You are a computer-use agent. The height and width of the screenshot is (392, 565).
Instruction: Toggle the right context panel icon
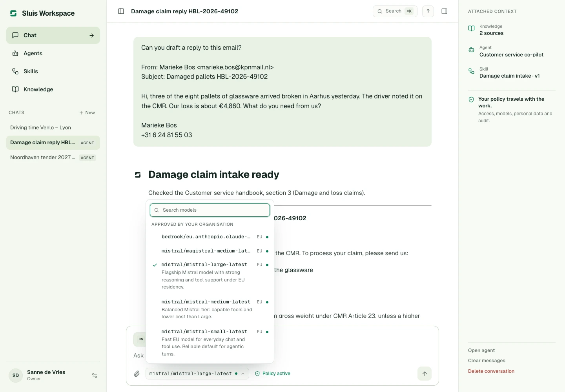click(445, 11)
